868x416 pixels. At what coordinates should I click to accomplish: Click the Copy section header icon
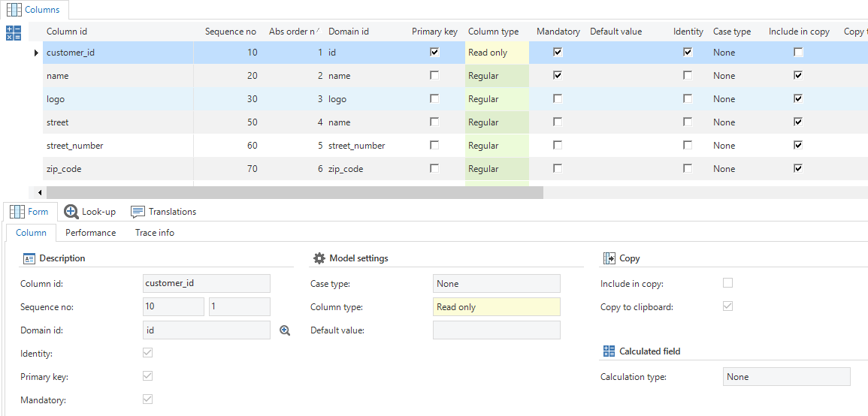pyautogui.click(x=609, y=258)
